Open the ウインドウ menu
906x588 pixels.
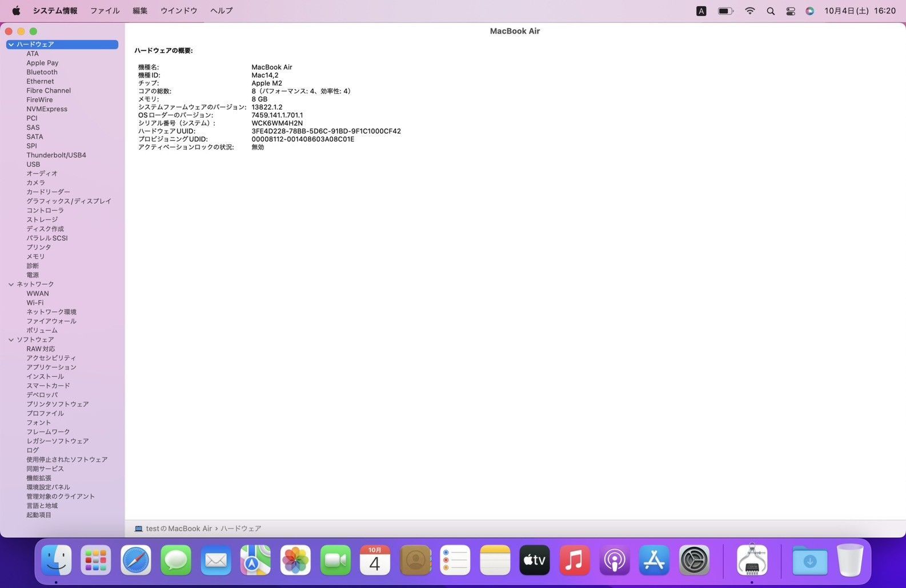(x=179, y=11)
